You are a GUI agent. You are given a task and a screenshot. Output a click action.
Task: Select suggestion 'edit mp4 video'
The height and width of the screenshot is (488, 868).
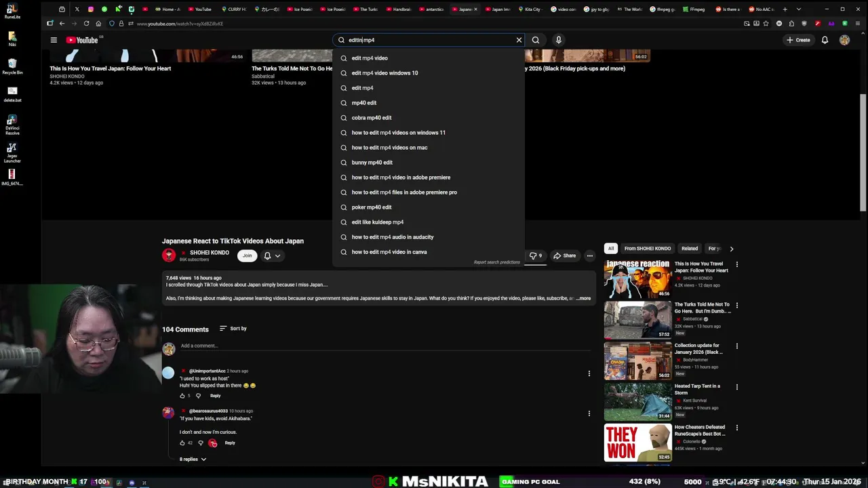[429, 58]
